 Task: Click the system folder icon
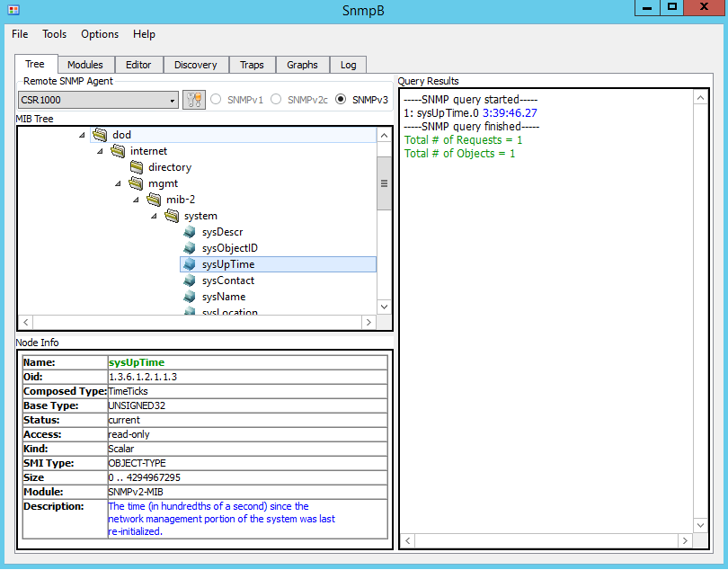[x=172, y=215]
